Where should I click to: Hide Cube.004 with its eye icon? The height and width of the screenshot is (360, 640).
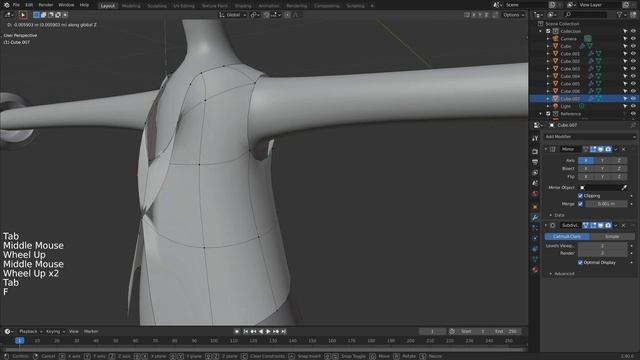(x=633, y=76)
